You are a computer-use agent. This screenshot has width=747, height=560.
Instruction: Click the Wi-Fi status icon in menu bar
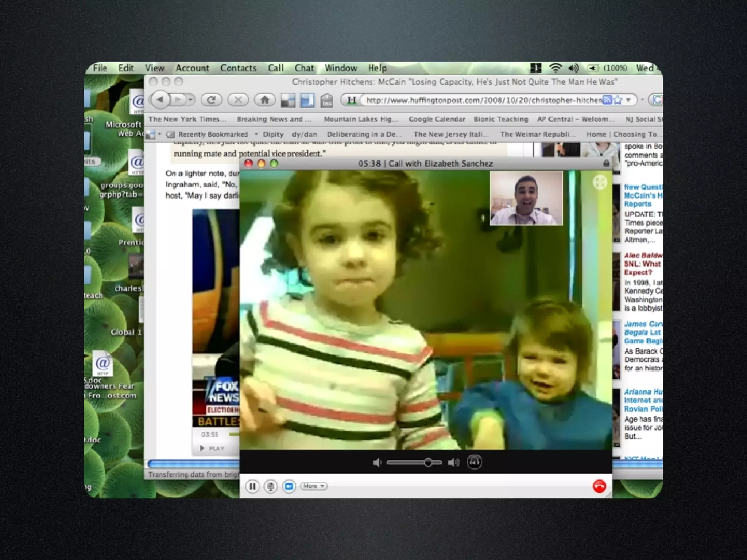(556, 68)
